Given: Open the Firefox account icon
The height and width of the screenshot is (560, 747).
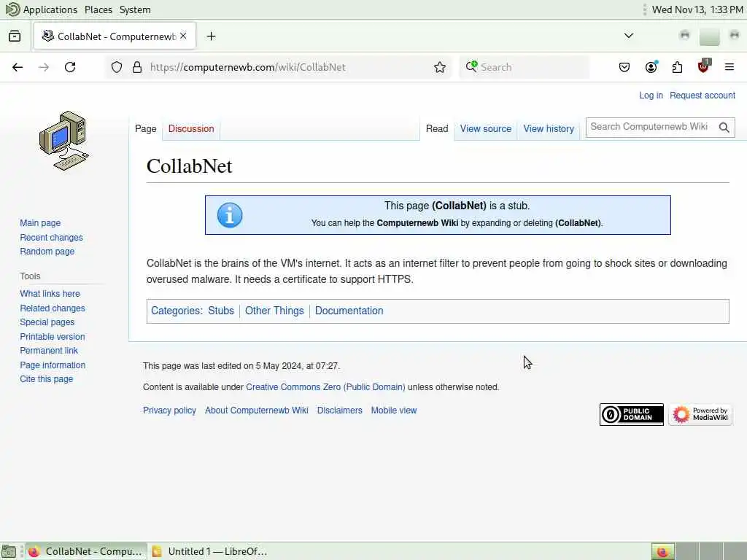Looking at the screenshot, I should pos(651,67).
